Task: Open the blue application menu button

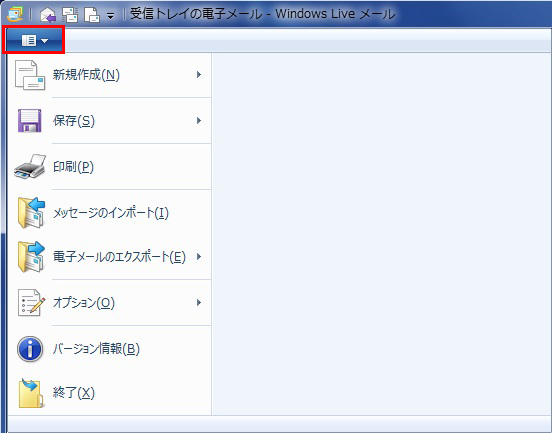Action: point(33,40)
